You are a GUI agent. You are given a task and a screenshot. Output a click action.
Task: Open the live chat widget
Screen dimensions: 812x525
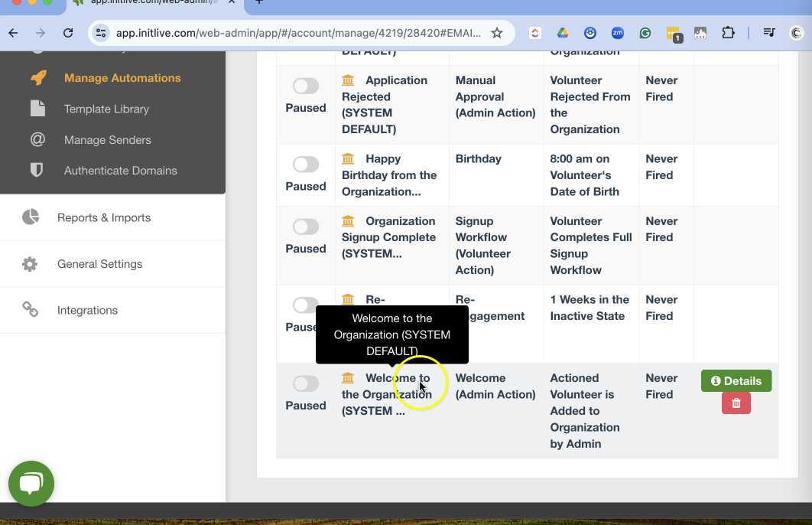coord(31,484)
